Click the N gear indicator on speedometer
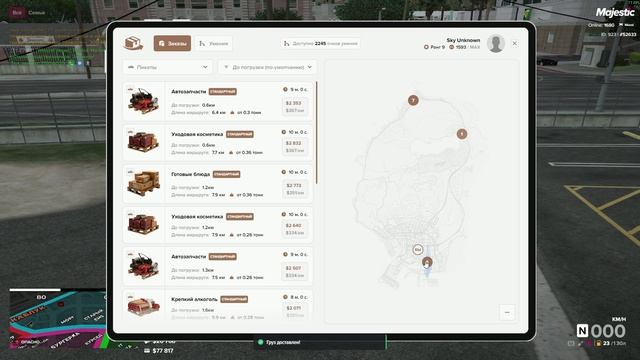 tap(582, 331)
